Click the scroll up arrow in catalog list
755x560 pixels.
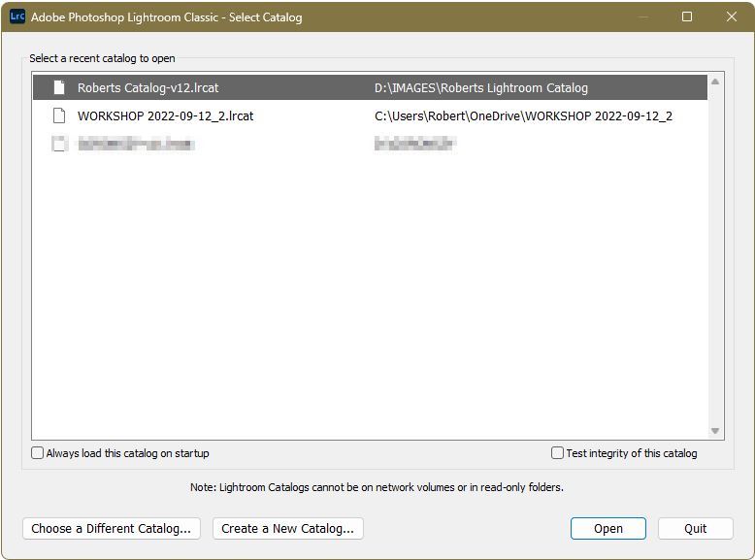715,82
